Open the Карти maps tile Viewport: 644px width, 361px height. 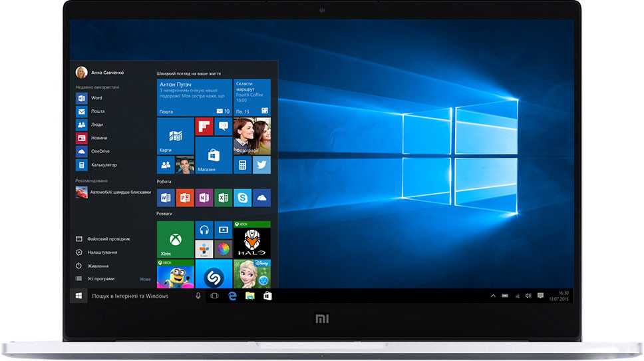tap(175, 137)
